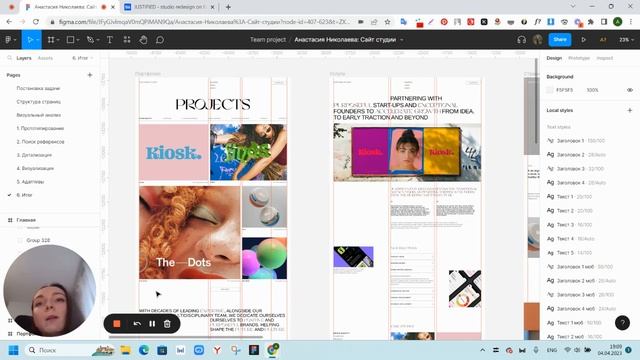Screen dimensions: 640x360
Task: Select the Hand tool
Action: tap(143, 40)
